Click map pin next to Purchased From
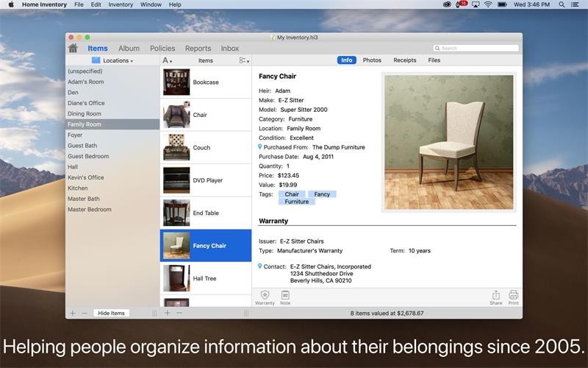 point(260,147)
